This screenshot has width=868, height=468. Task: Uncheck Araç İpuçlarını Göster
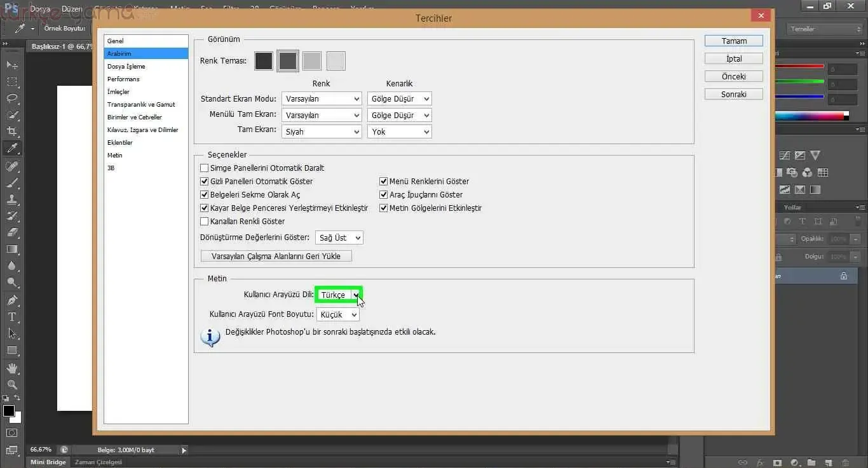tap(384, 195)
